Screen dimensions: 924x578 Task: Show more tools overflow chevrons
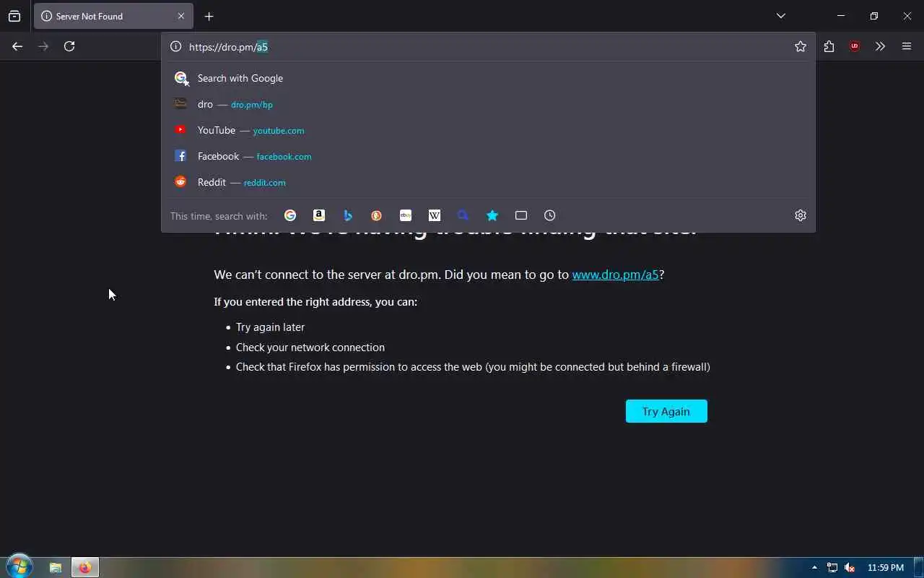point(880,46)
